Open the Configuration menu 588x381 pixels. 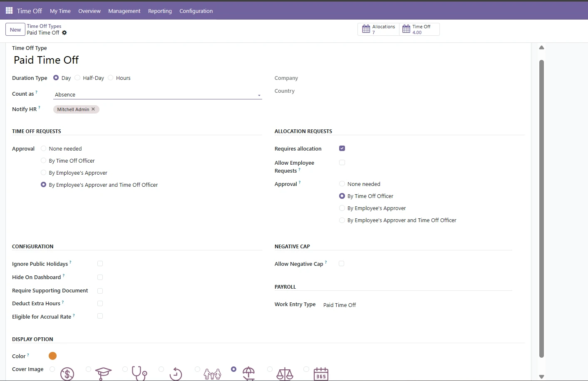tap(196, 11)
